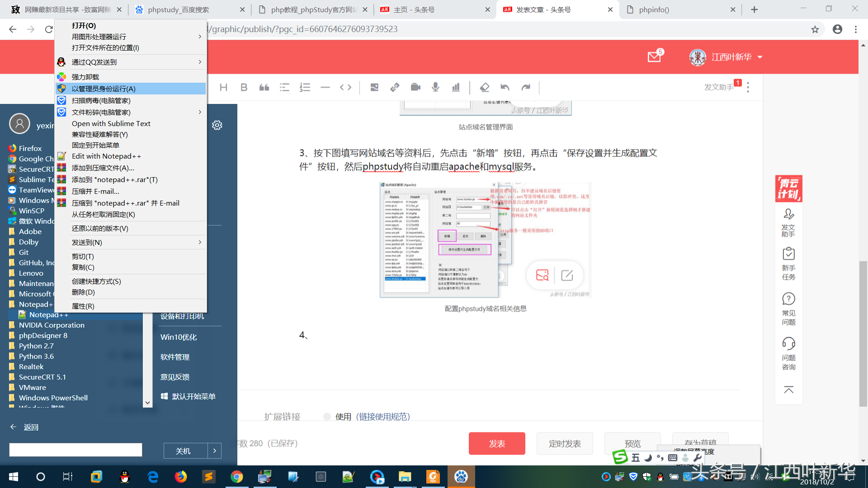Insert a horizontal divider line
The height and width of the screenshot is (488, 868).
click(x=325, y=87)
